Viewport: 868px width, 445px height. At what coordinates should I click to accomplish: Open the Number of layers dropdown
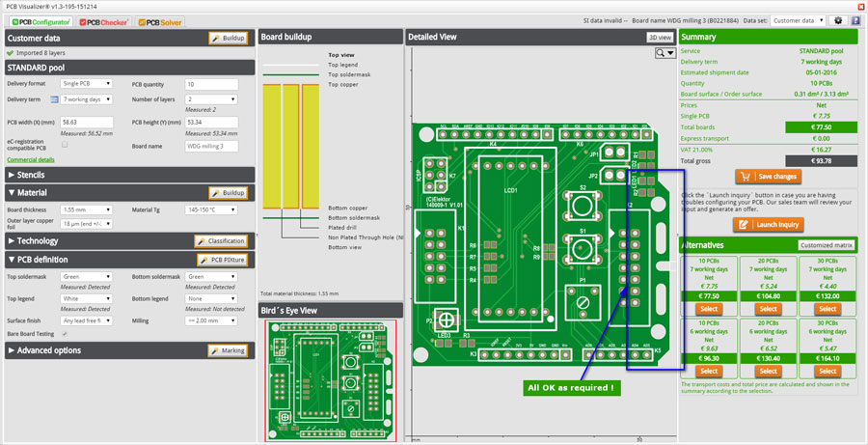(211, 99)
